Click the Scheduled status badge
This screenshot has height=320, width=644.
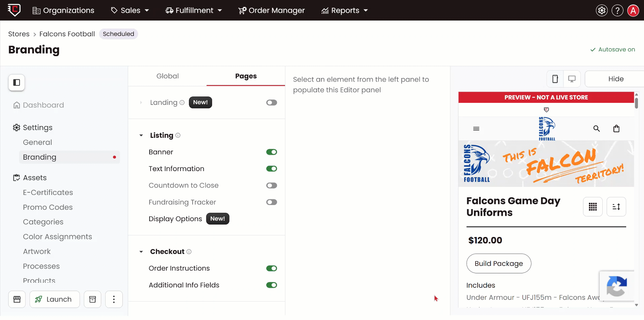tap(118, 34)
